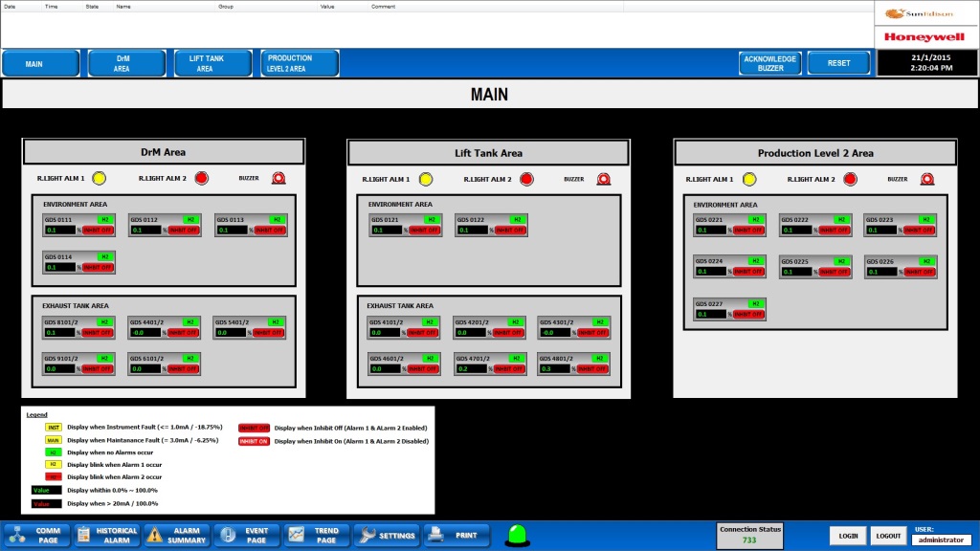This screenshot has width=980, height=551.
Task: Toggle Inhibit Off on GDS 0111
Action: point(99,231)
